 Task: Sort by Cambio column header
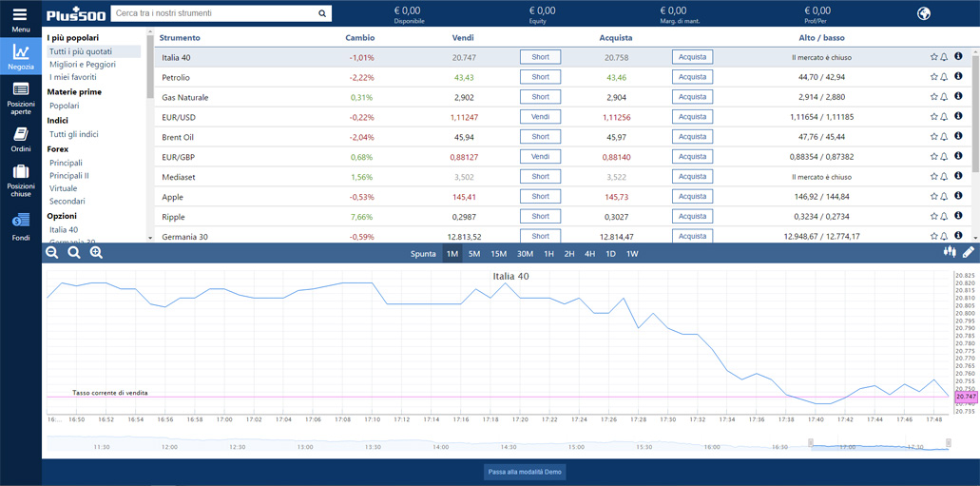click(x=360, y=37)
